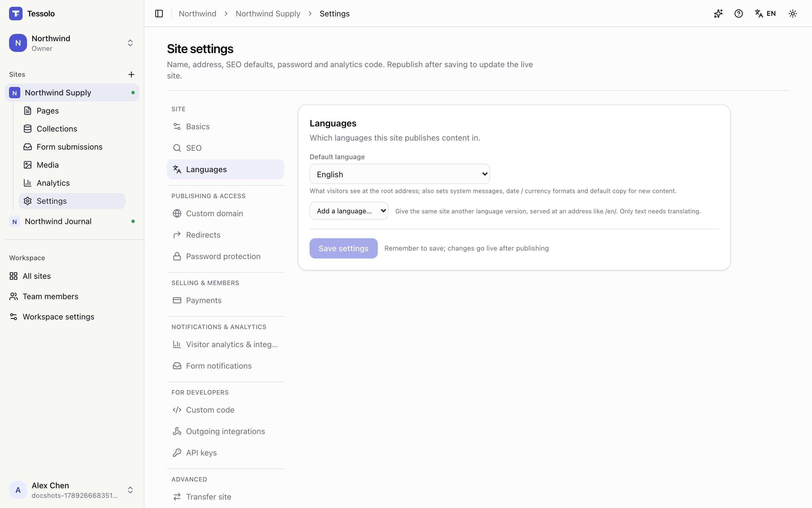Open the Add a language dropdown
The height and width of the screenshot is (508, 812).
click(349, 211)
